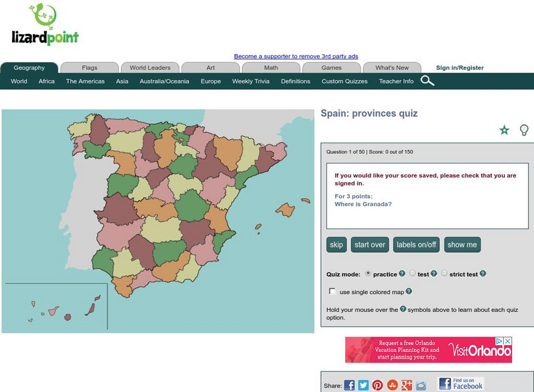This screenshot has height=392, width=534.
Task: Click the Sign in/Register link
Action: (x=459, y=67)
